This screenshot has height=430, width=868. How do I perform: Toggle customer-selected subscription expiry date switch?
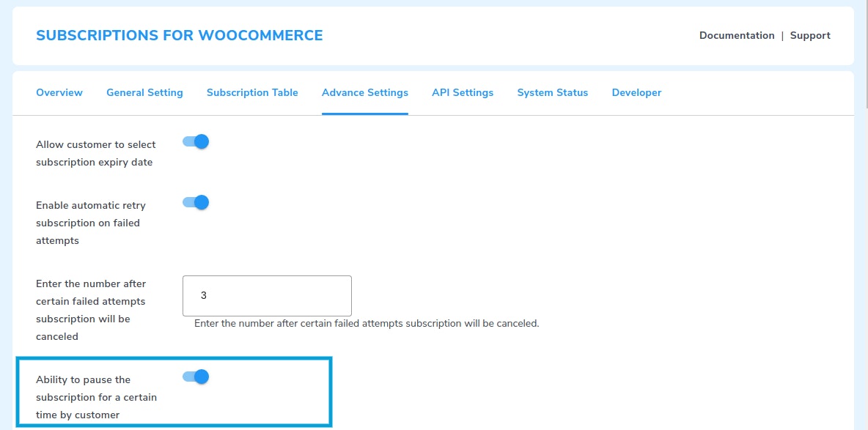pos(196,141)
